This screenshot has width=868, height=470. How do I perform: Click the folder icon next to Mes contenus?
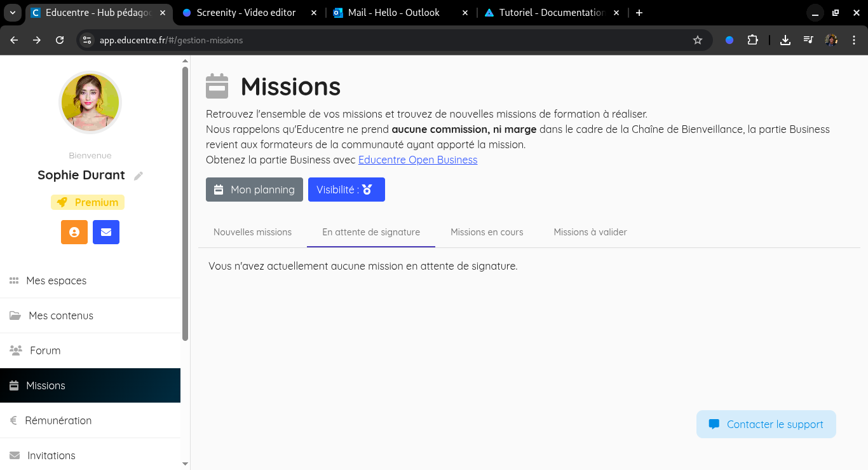[x=15, y=315]
